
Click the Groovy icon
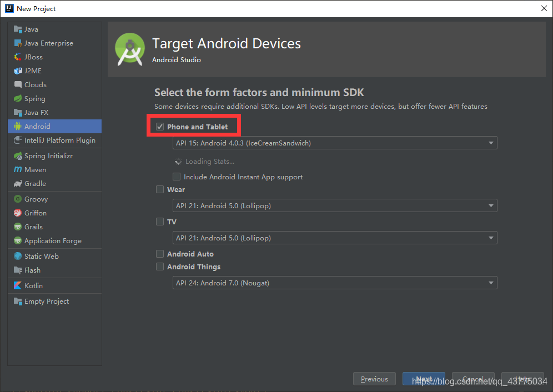coord(18,199)
